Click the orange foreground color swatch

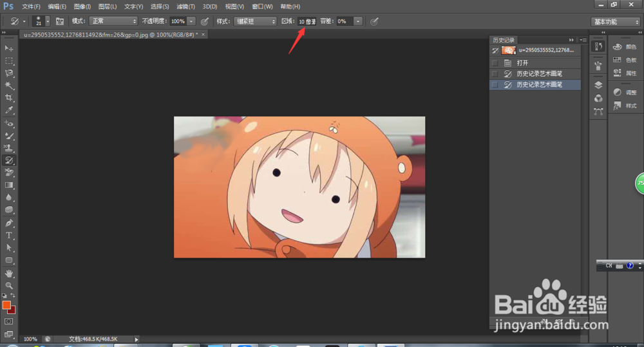point(6,305)
